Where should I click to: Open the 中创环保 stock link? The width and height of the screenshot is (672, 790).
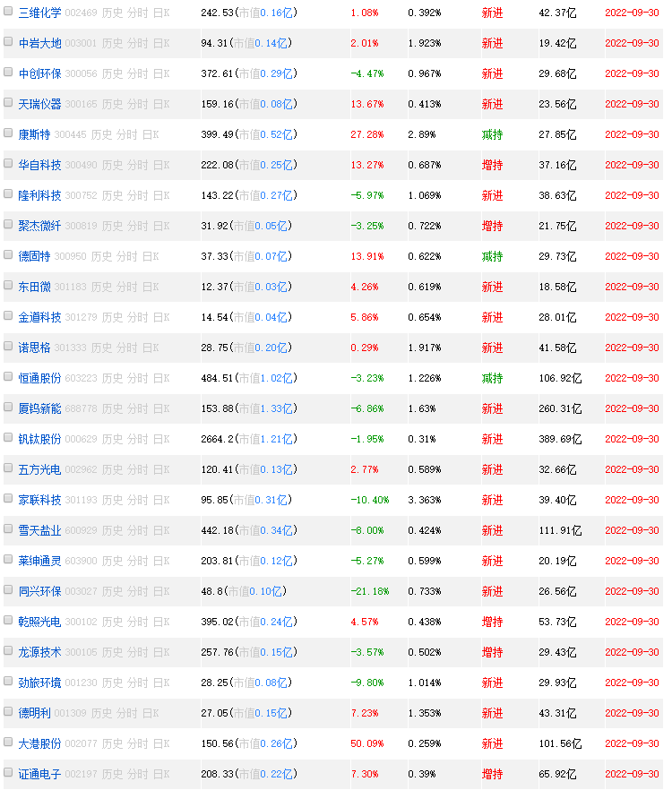click(39, 74)
